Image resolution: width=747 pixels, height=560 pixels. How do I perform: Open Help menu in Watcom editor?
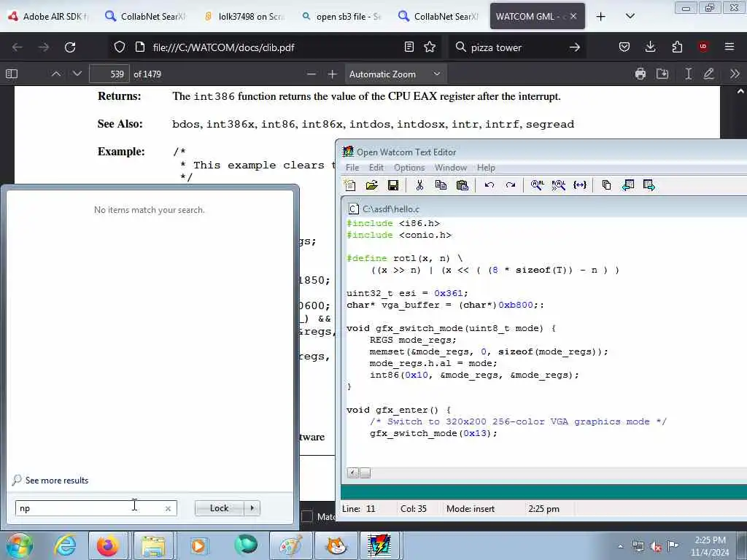click(486, 168)
